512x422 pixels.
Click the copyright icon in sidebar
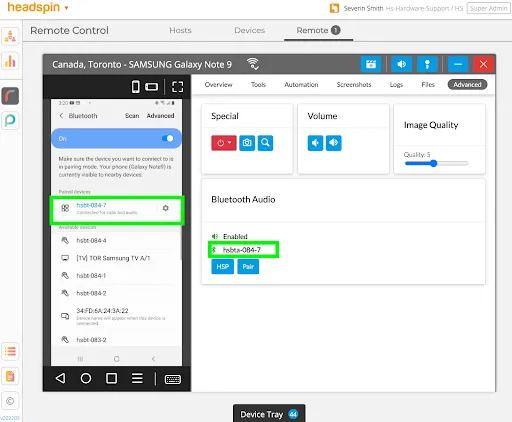click(10, 401)
